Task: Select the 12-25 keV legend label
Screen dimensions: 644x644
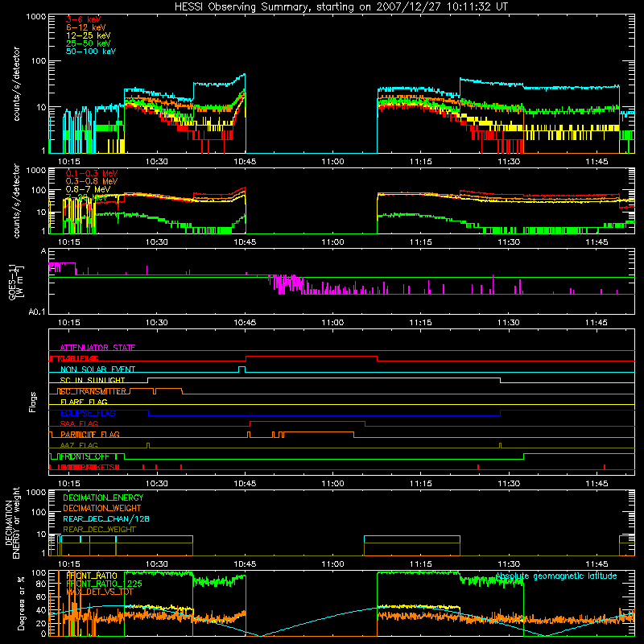Action: [88, 35]
